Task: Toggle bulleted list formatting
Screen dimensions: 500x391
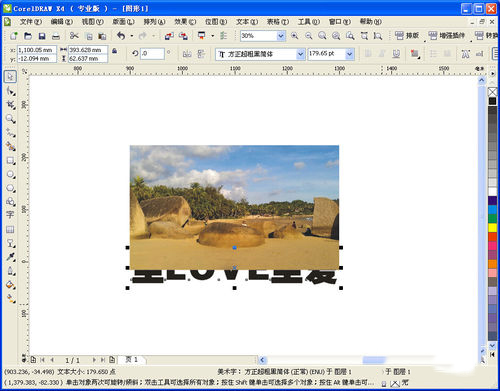Action: pos(433,54)
